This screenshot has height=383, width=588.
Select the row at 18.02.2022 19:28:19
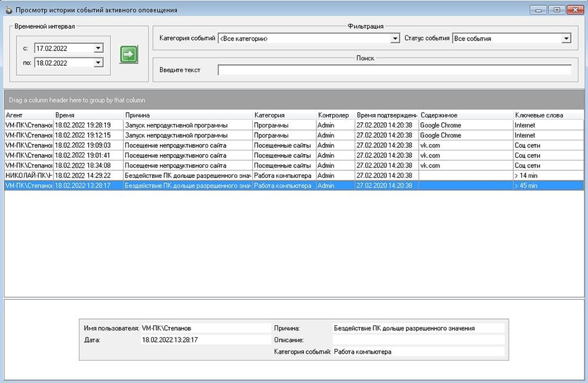(294, 125)
